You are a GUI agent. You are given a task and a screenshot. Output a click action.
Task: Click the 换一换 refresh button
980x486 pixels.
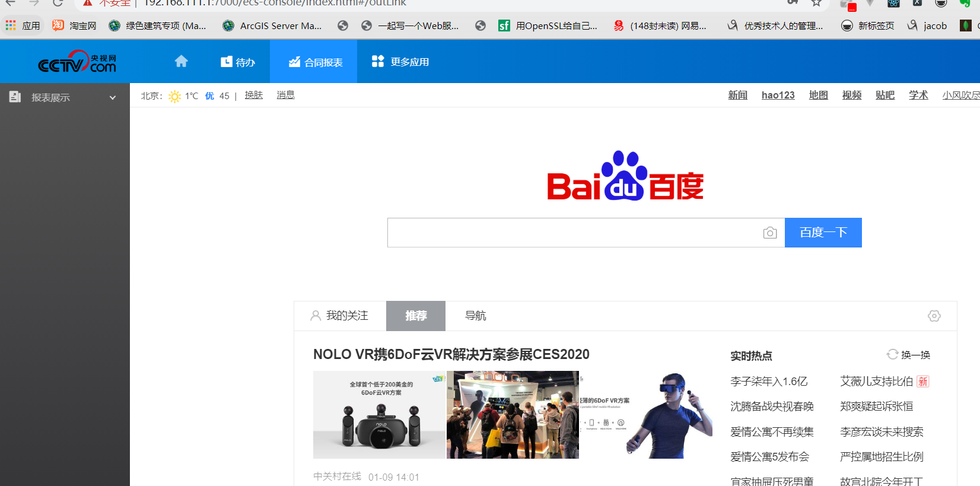(909, 355)
